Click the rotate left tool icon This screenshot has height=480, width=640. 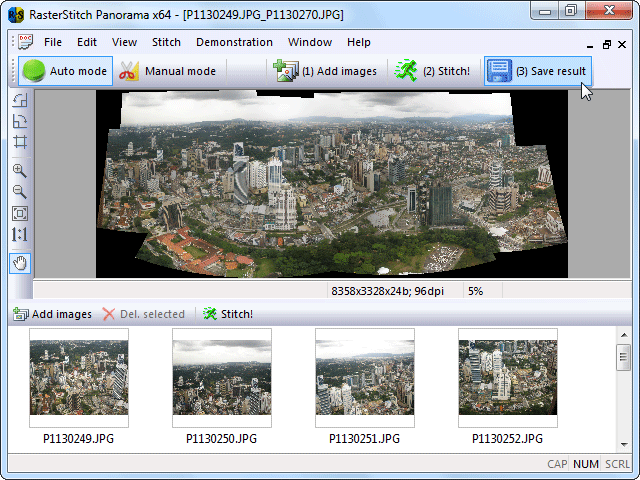pos(20,99)
